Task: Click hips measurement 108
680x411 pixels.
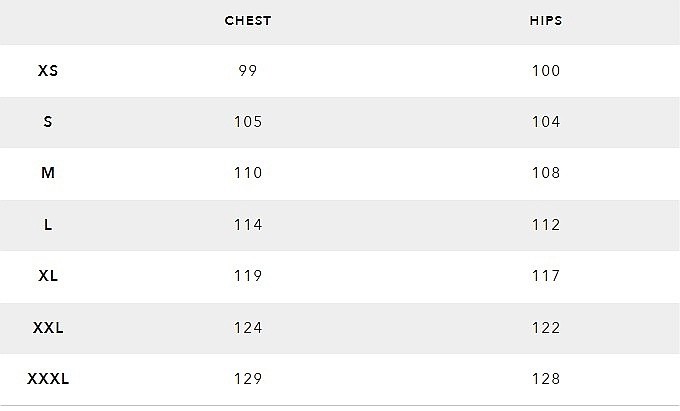Action: tap(546, 173)
